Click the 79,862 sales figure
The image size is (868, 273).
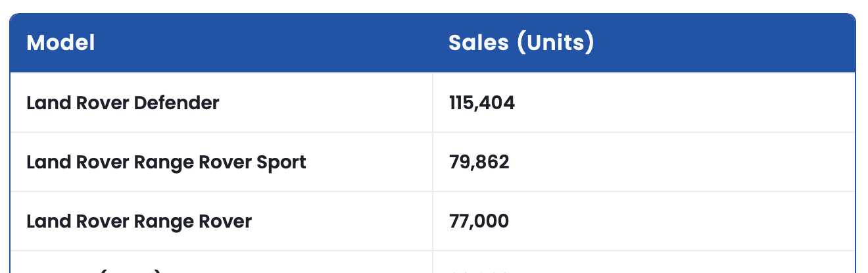pos(479,162)
